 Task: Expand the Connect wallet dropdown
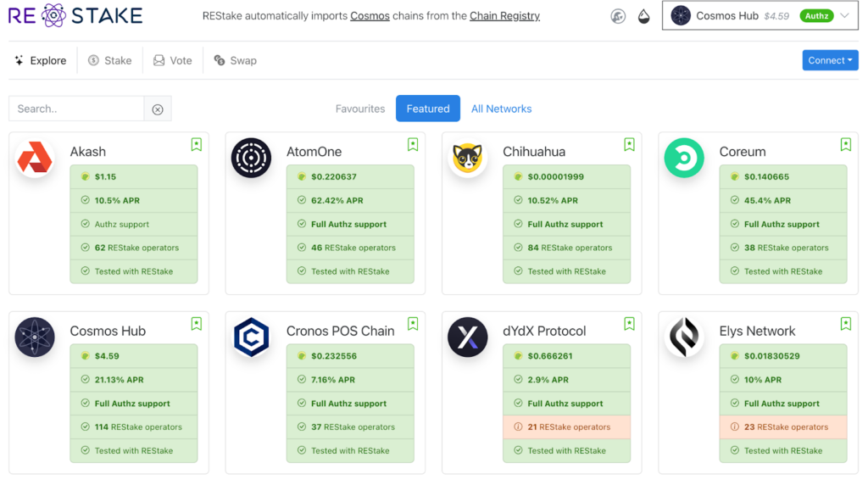pyautogui.click(x=830, y=60)
